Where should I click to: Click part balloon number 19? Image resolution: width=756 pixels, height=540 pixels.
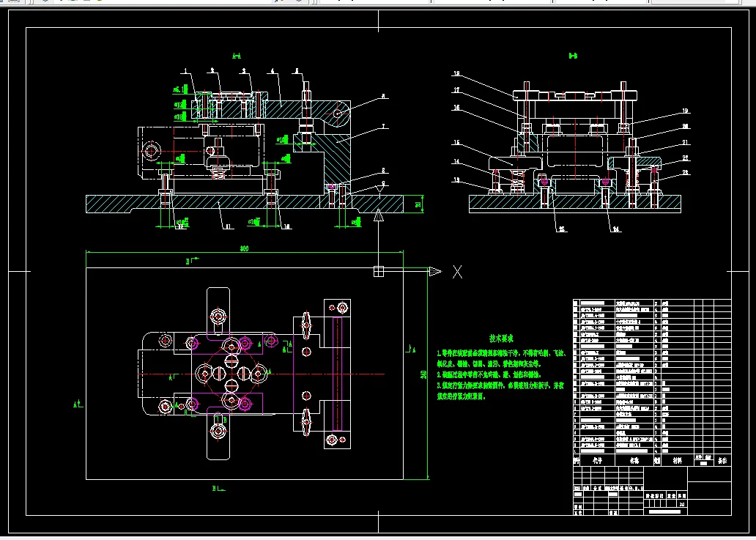[685, 111]
